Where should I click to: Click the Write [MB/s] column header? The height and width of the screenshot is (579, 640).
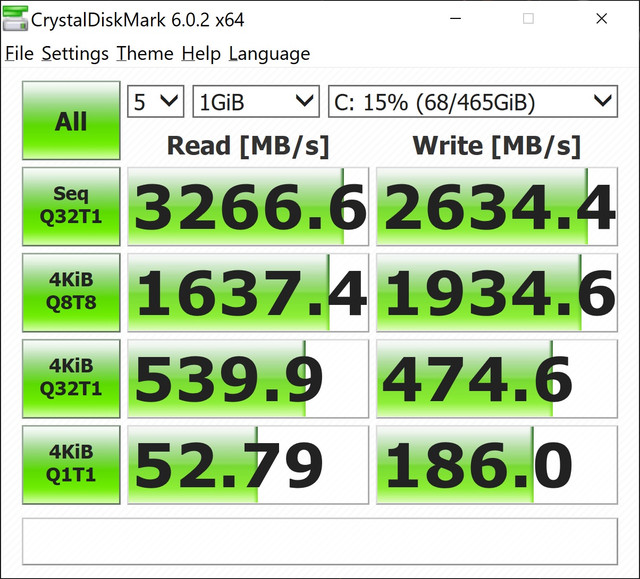point(497,146)
